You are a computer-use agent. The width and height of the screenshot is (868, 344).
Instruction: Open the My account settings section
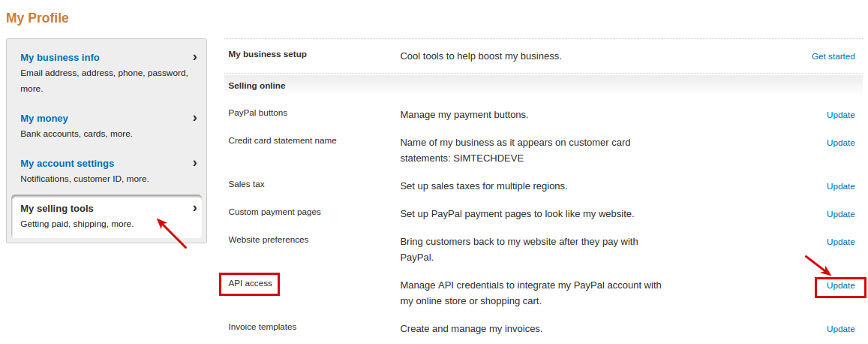(x=67, y=164)
